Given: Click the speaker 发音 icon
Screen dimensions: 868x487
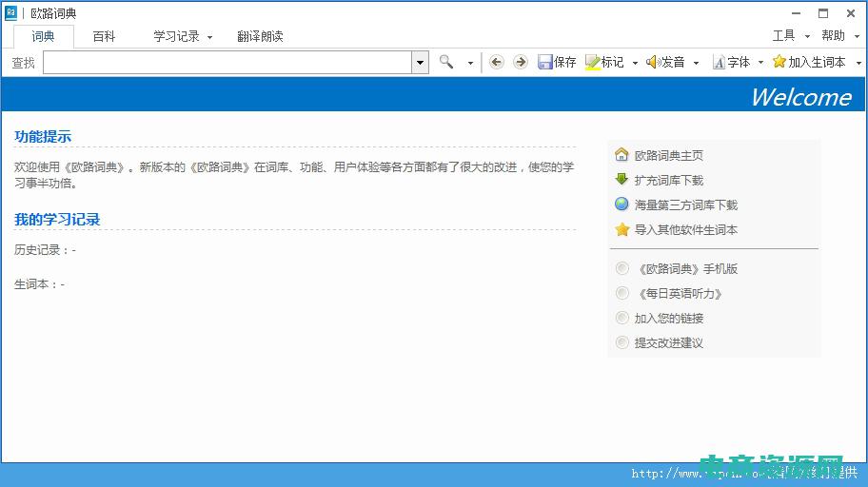Looking at the screenshot, I should (x=653, y=62).
